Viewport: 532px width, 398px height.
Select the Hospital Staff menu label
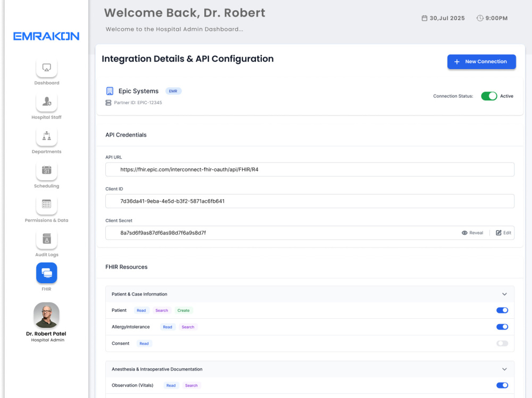click(x=46, y=117)
